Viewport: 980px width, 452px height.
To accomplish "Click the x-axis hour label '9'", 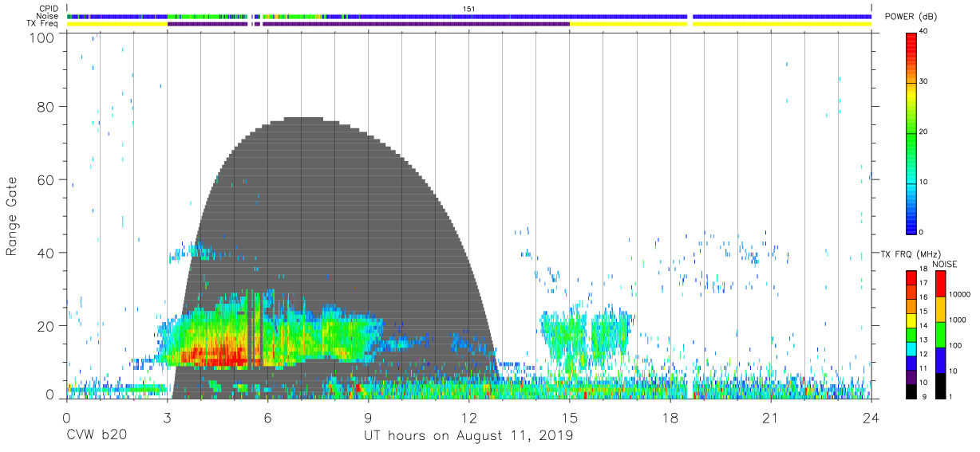I will pyautogui.click(x=369, y=419).
